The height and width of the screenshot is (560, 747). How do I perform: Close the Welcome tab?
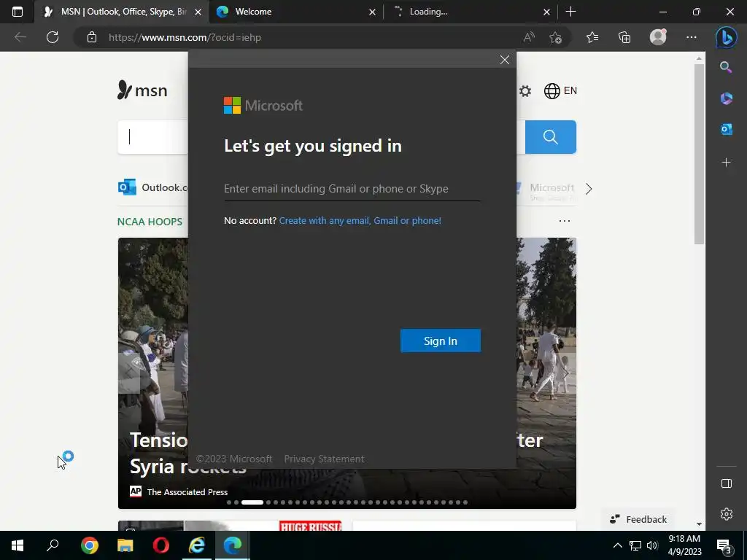coord(372,12)
